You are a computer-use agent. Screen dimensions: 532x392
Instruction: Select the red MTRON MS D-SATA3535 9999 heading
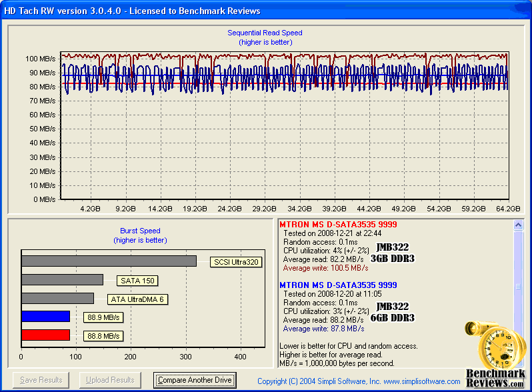point(338,225)
